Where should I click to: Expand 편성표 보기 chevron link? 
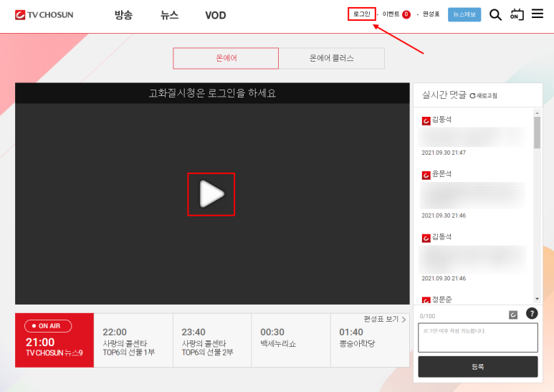pos(385,319)
